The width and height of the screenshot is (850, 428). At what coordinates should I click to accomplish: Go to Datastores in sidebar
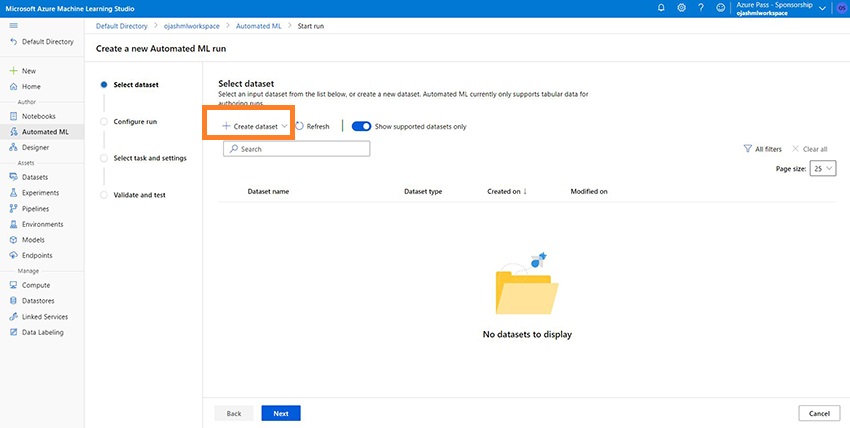point(39,301)
